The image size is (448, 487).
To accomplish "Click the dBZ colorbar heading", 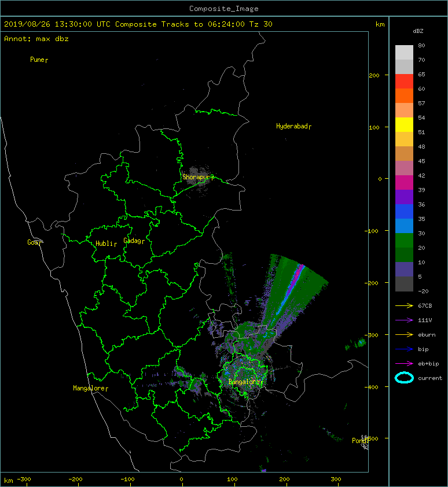I will coord(418,31).
